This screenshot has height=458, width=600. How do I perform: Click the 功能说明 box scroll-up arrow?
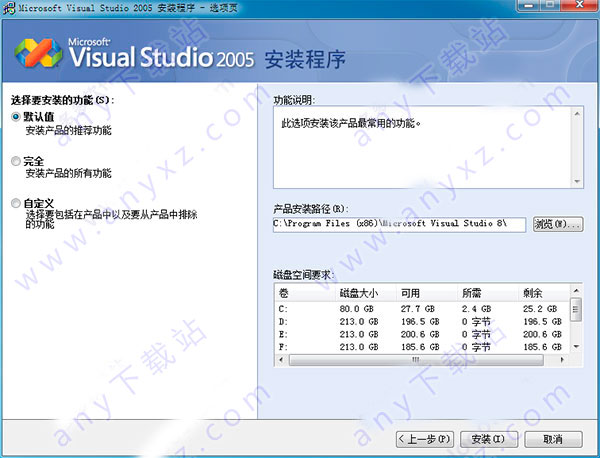pyautogui.click(x=577, y=114)
